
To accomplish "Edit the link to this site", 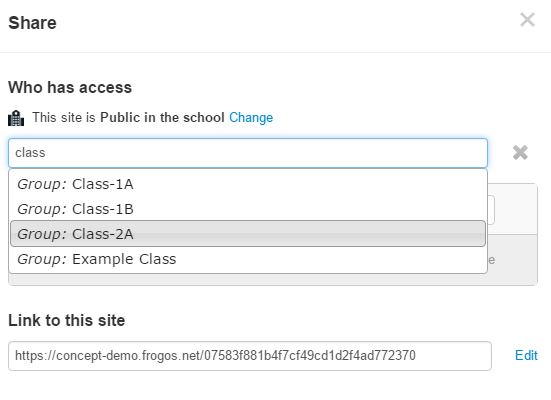I will click(x=526, y=355).
